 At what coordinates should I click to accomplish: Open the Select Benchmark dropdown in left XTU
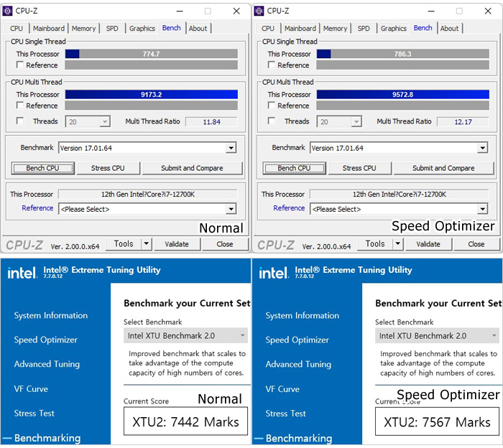coord(242,335)
